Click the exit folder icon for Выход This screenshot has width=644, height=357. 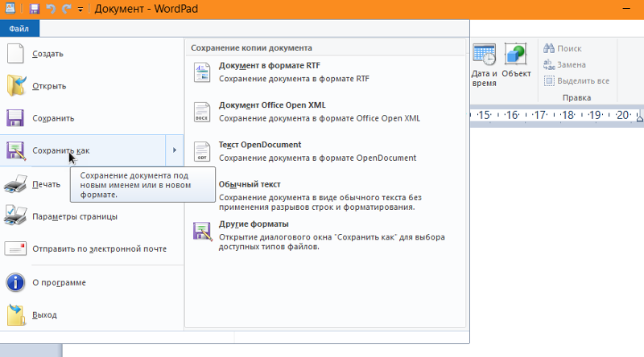click(x=16, y=314)
